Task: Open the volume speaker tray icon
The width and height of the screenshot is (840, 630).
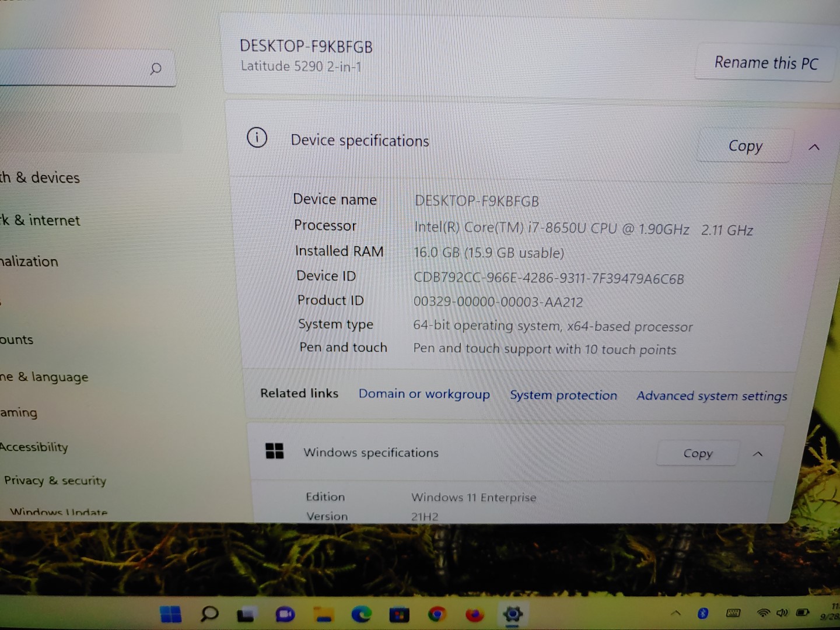Action: point(782,612)
